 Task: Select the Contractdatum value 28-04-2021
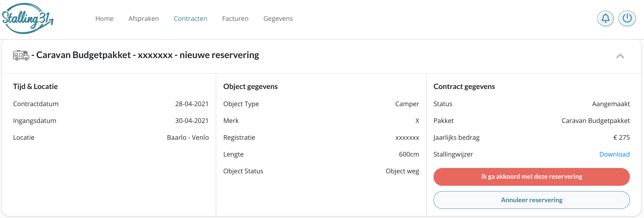(x=192, y=104)
